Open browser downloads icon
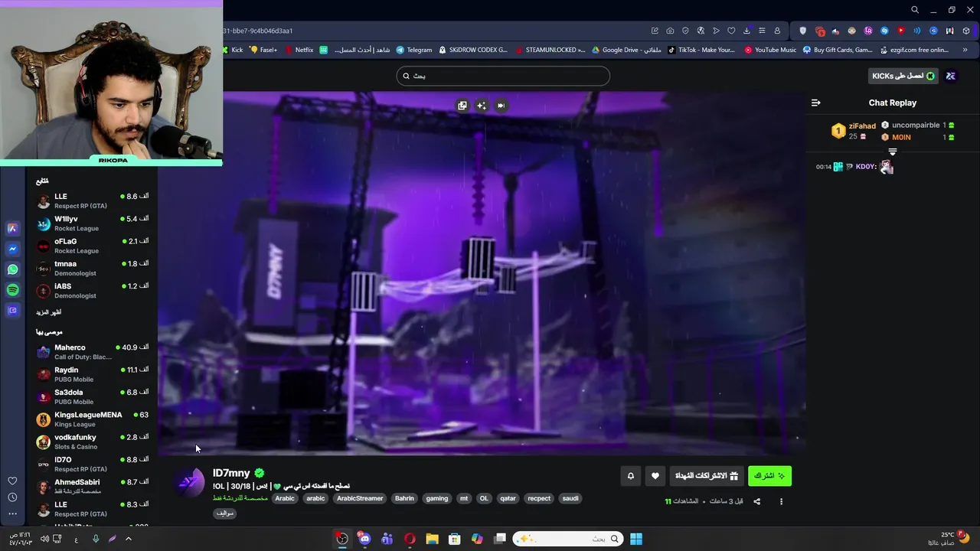The image size is (980, 551). [x=746, y=31]
